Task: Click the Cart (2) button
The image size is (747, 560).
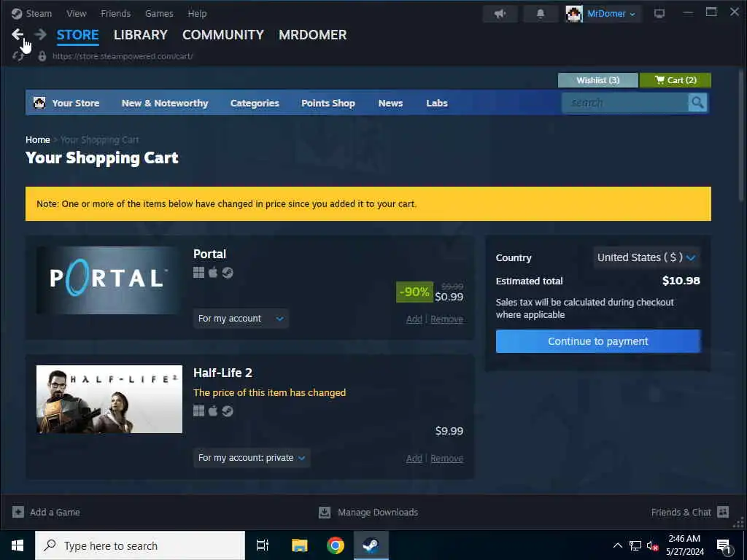Action: point(675,80)
